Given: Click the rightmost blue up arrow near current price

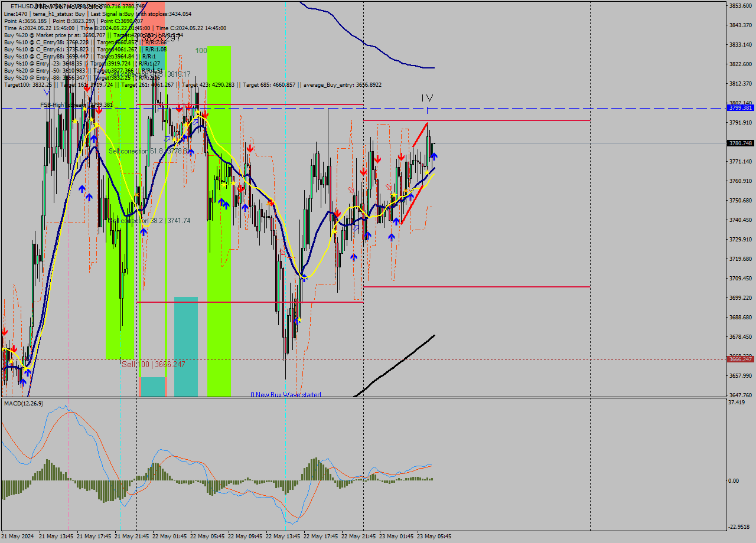Looking at the screenshot, I should click(434, 156).
